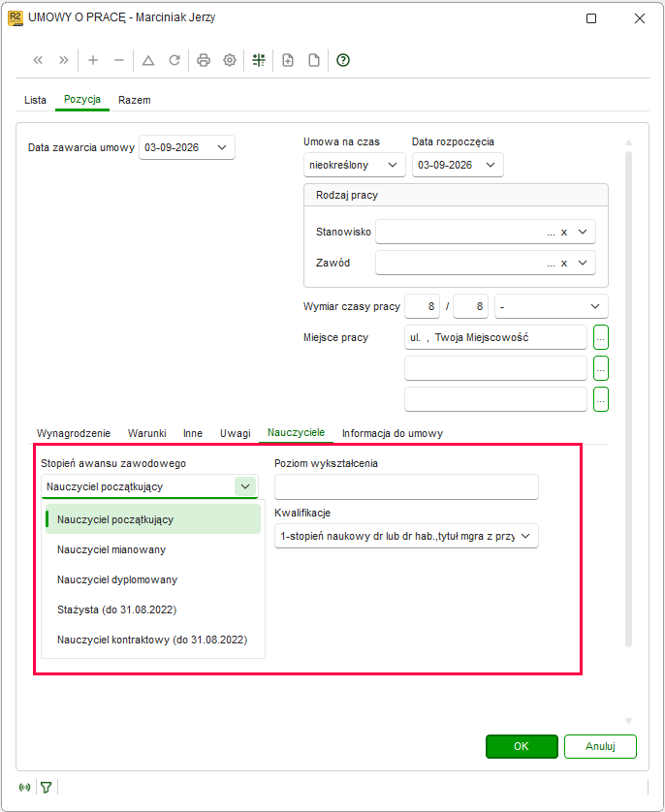
Task: Open the Wynagrodzenie sub-tab
Action: tap(74, 433)
